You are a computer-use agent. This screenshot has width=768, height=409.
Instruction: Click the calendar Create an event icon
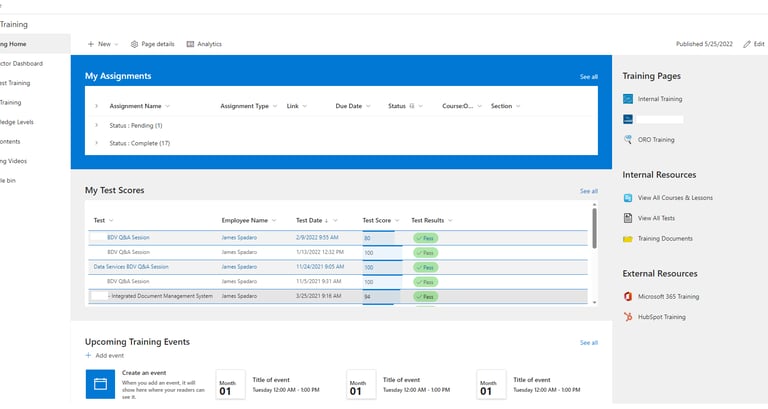pos(100,384)
